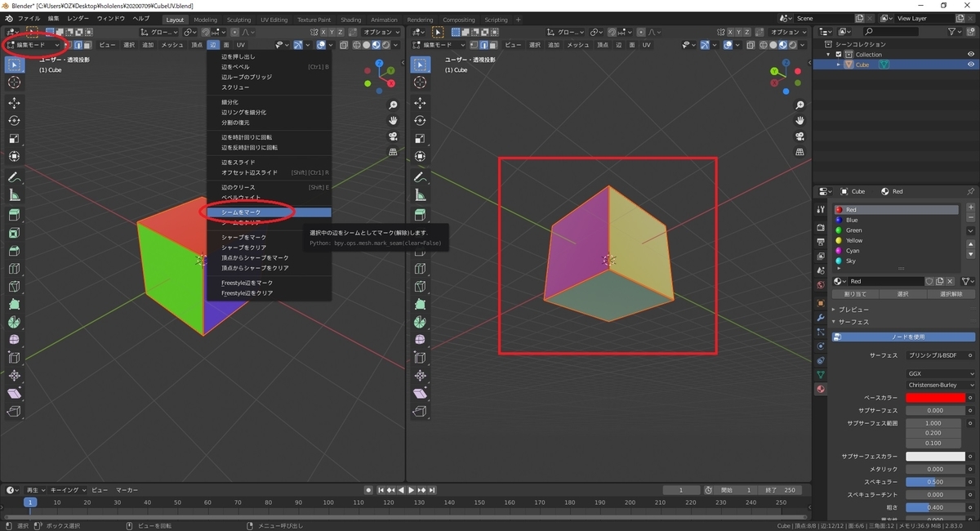Select the Measure tool in left viewport
The height and width of the screenshot is (531, 980).
coord(14,195)
